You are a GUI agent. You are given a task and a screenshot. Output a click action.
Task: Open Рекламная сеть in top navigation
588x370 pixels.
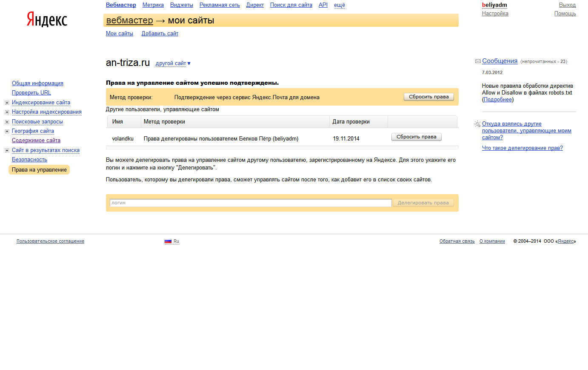click(220, 5)
